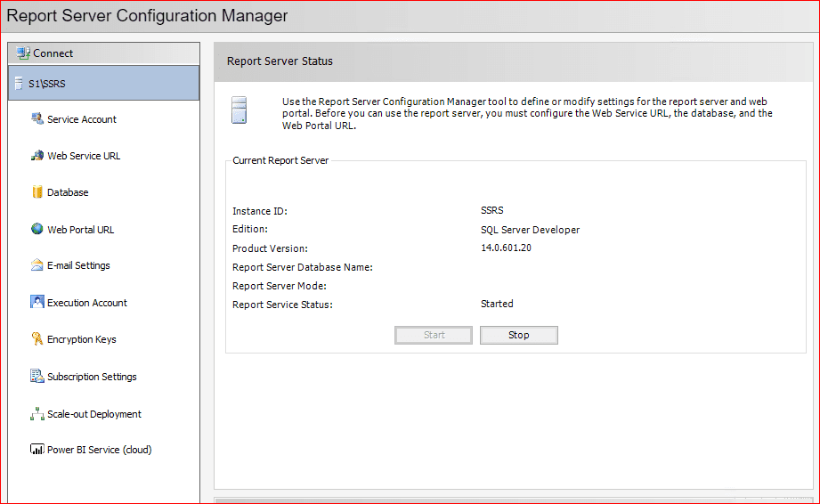Click the Subscription Settings icon
This screenshot has height=504, width=820.
coord(37,377)
